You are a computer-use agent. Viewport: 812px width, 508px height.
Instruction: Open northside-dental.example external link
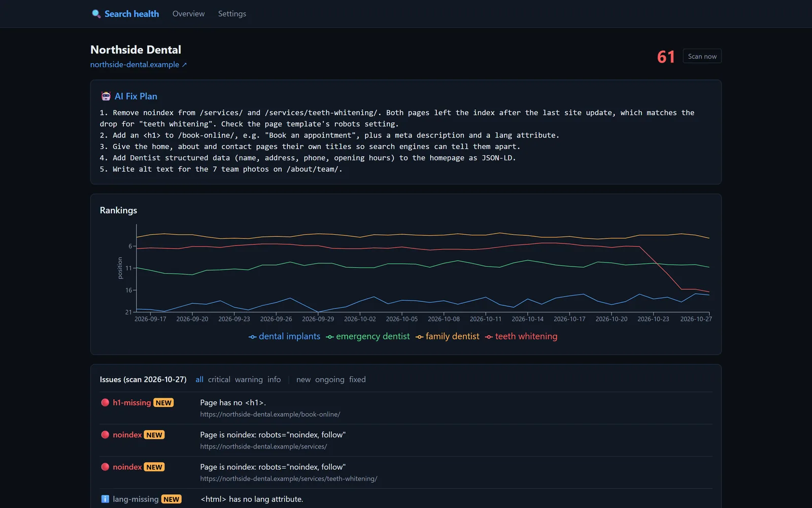[139, 65]
